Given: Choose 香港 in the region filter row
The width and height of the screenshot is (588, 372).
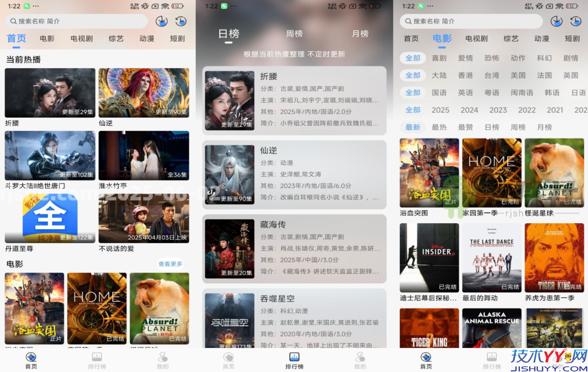Looking at the screenshot, I should 465,76.
